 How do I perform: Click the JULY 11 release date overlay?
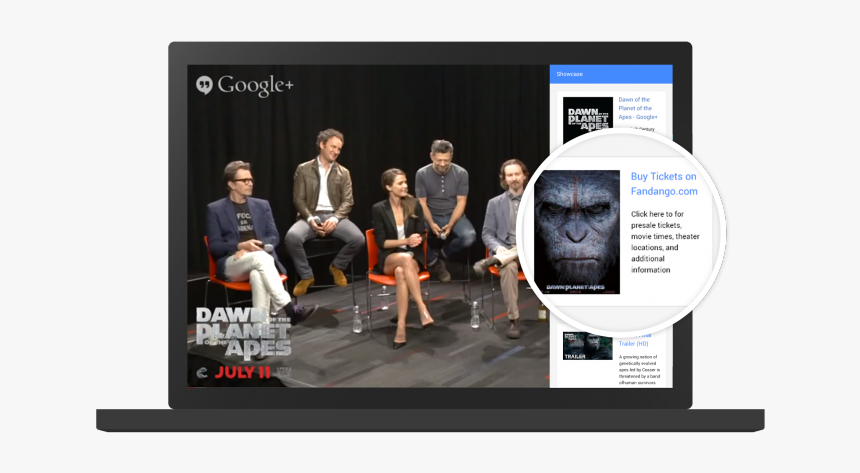(242, 373)
